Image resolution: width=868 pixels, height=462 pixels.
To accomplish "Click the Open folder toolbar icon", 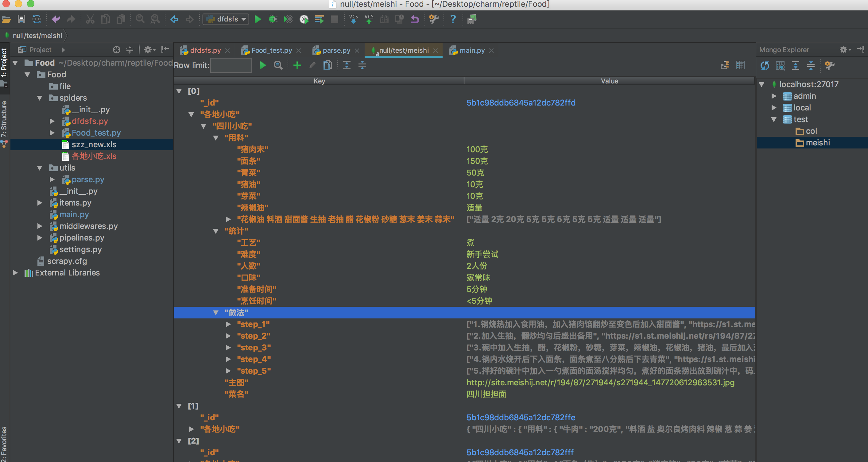I will (x=6, y=19).
